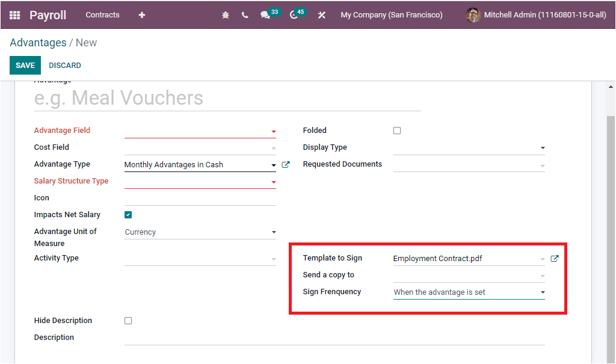Enable the Folded checkbox
This screenshot has width=616, height=364.
(397, 130)
